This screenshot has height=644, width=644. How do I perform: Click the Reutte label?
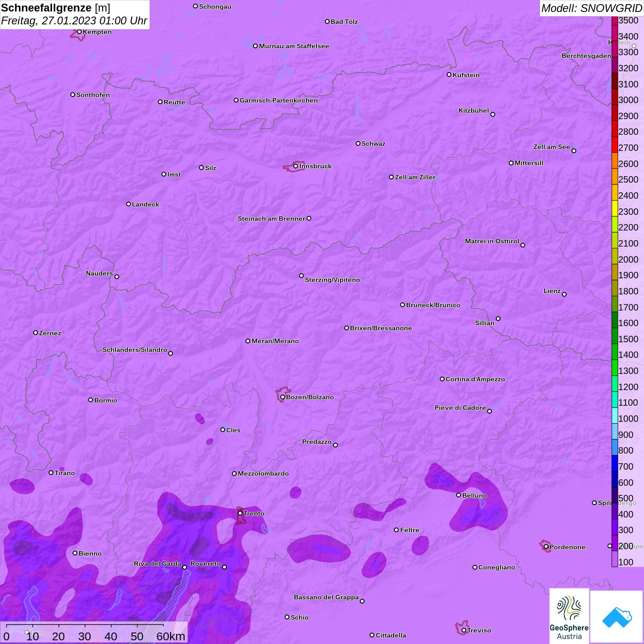tap(174, 102)
